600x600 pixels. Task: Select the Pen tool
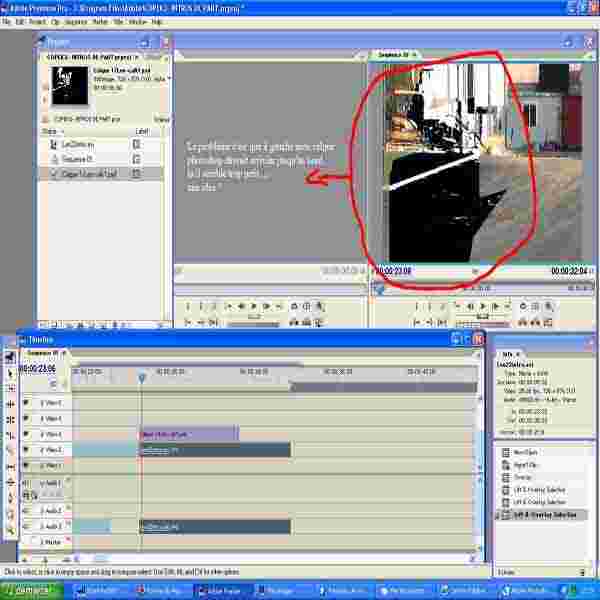pos(10,498)
